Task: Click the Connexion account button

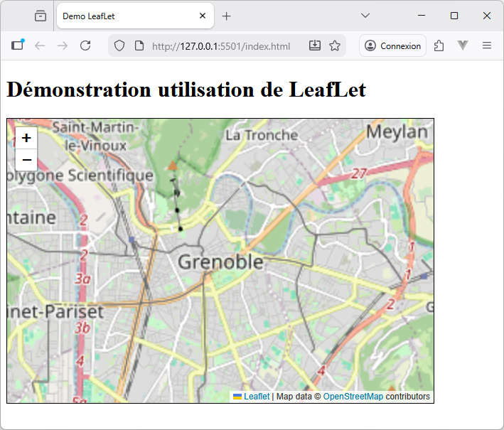Action: (x=392, y=45)
